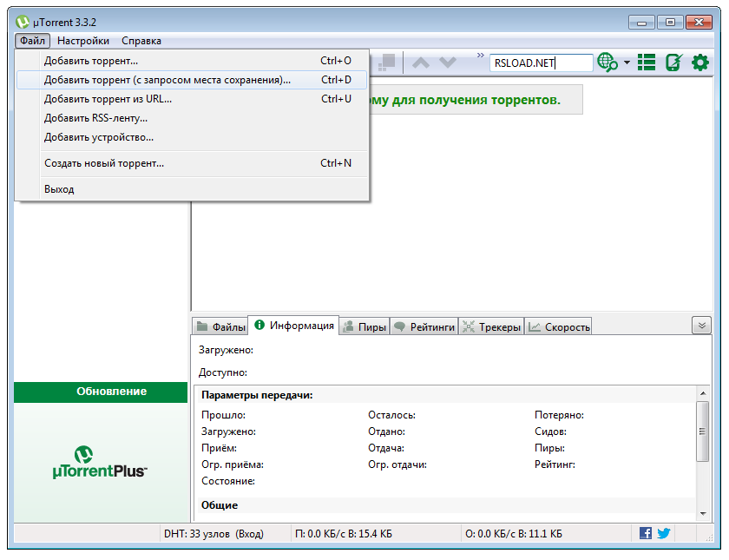The width and height of the screenshot is (729, 560).
Task: Click the Рейтинг: label
Action: [555, 464]
